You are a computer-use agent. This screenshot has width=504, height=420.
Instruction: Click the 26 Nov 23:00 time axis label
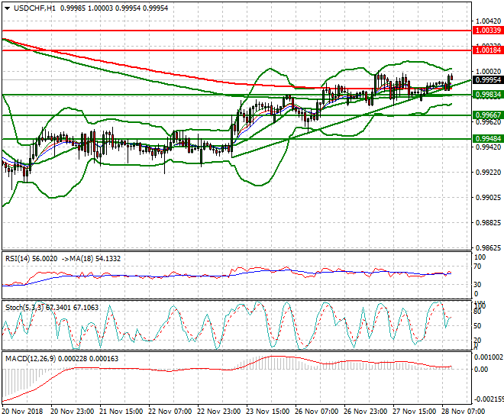[x=366, y=412]
